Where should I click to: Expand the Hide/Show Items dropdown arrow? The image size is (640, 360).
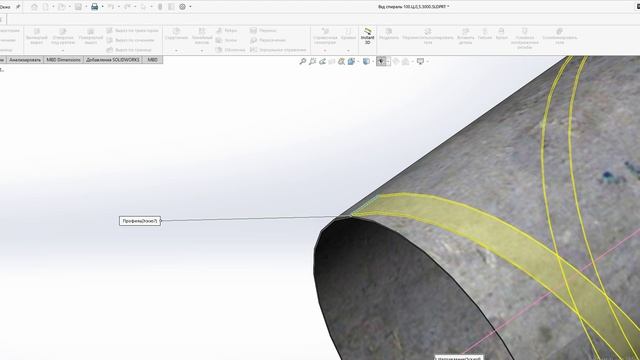click(388, 62)
